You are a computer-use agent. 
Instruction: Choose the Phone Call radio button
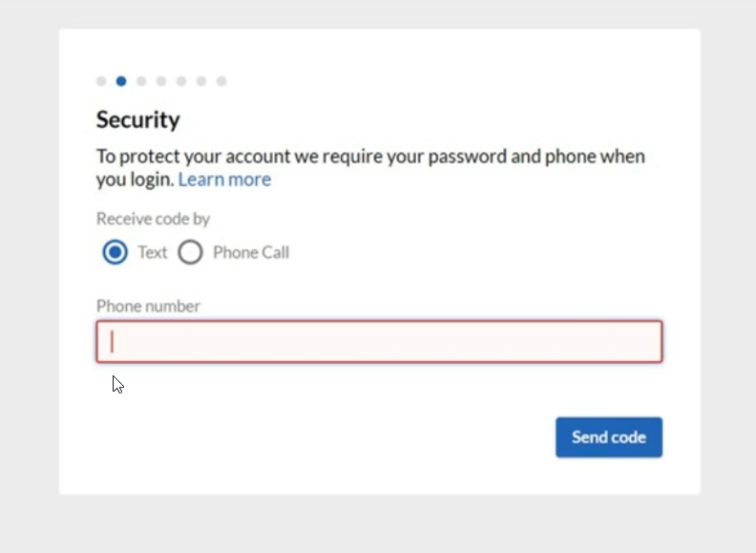(190, 252)
